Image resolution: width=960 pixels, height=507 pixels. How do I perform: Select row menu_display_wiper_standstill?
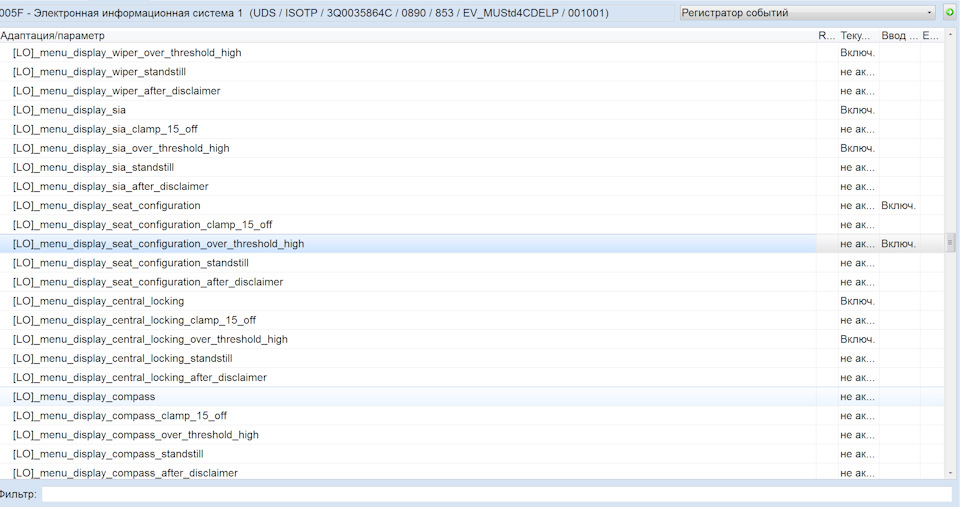tap(471, 72)
